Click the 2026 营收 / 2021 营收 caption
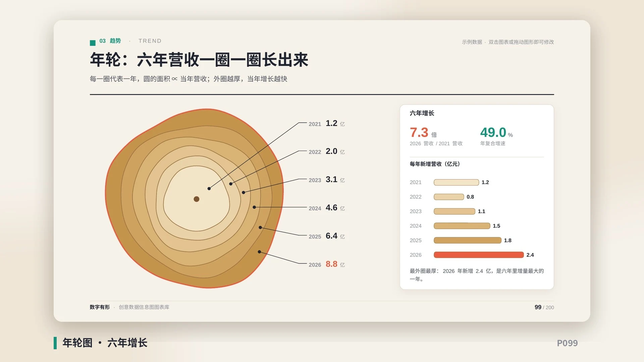Image resolution: width=644 pixels, height=362 pixels. pyautogui.click(x=436, y=143)
